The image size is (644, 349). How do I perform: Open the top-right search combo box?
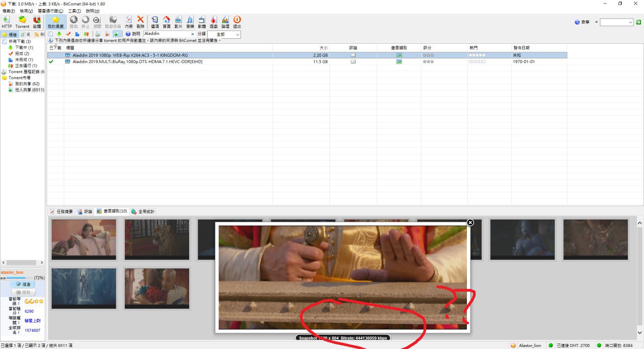pyautogui.click(x=617, y=22)
